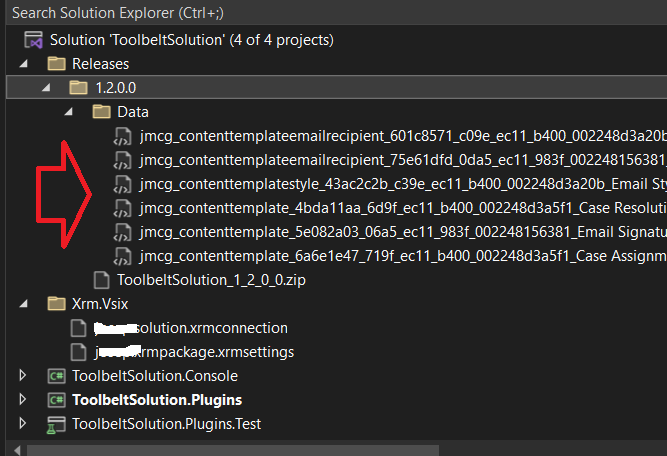Collapse the Data folder node
The width and height of the screenshot is (667, 456).
point(69,112)
